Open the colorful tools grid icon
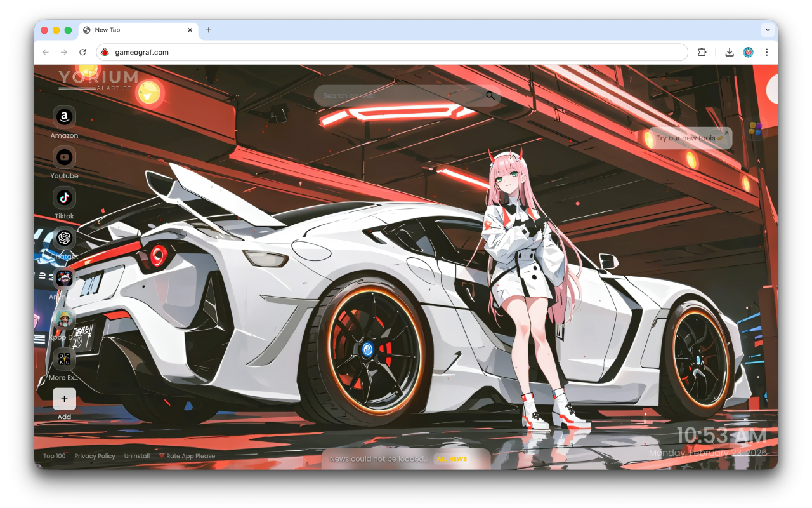This screenshot has width=812, height=508. click(755, 129)
